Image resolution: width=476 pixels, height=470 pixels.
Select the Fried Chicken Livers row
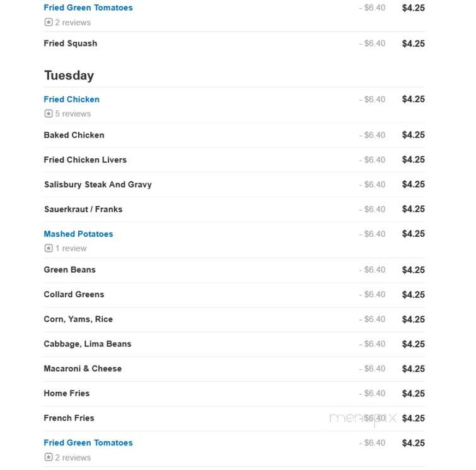(x=234, y=159)
